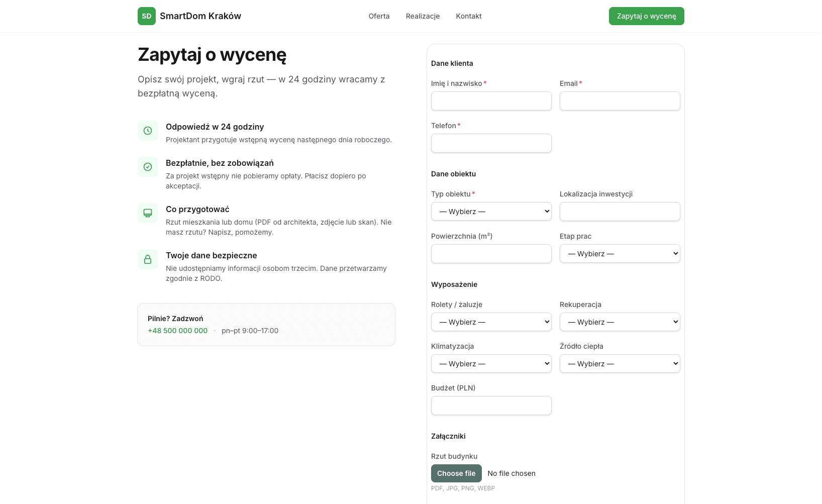This screenshot has height=504, width=822.
Task: Click into the Email input field
Action: pos(620,101)
